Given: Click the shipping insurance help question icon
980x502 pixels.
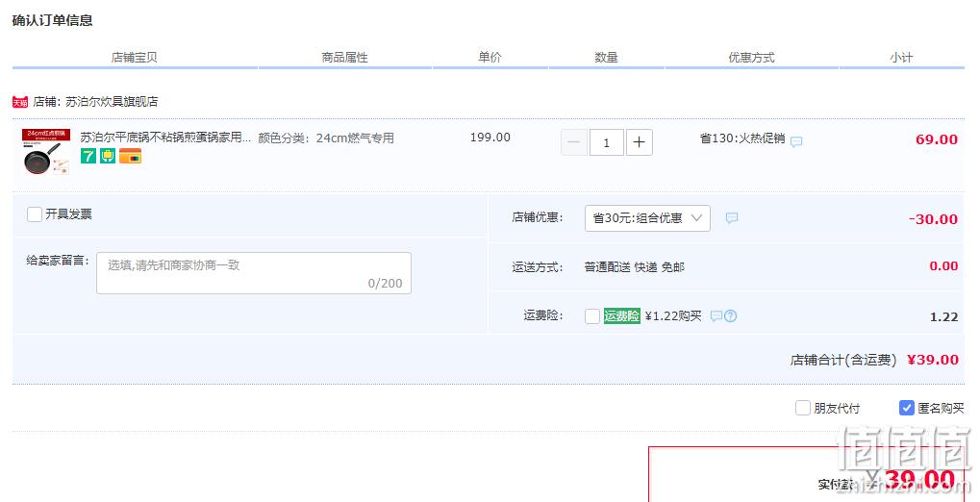Looking at the screenshot, I should 731,315.
